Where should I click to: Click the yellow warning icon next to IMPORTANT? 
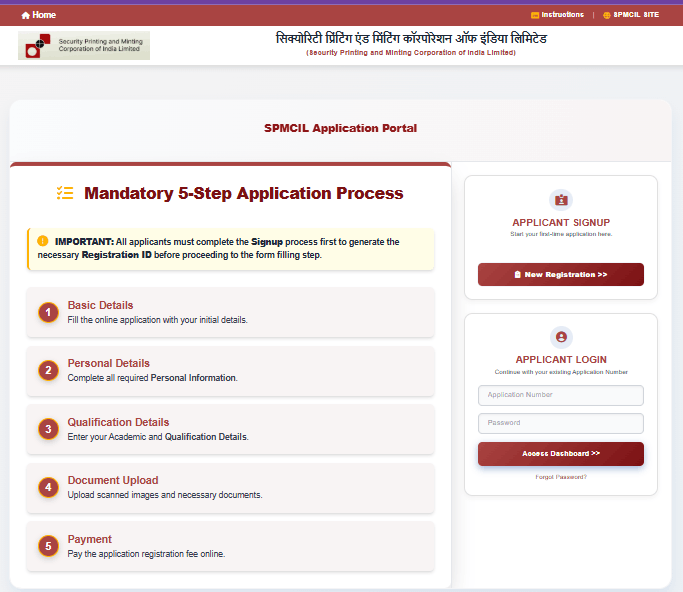[x=43, y=241]
